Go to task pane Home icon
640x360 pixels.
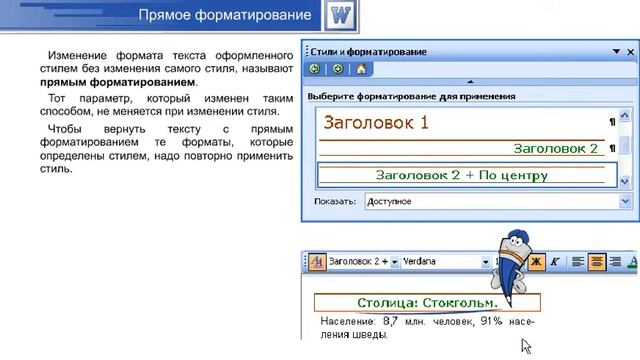[x=361, y=69]
